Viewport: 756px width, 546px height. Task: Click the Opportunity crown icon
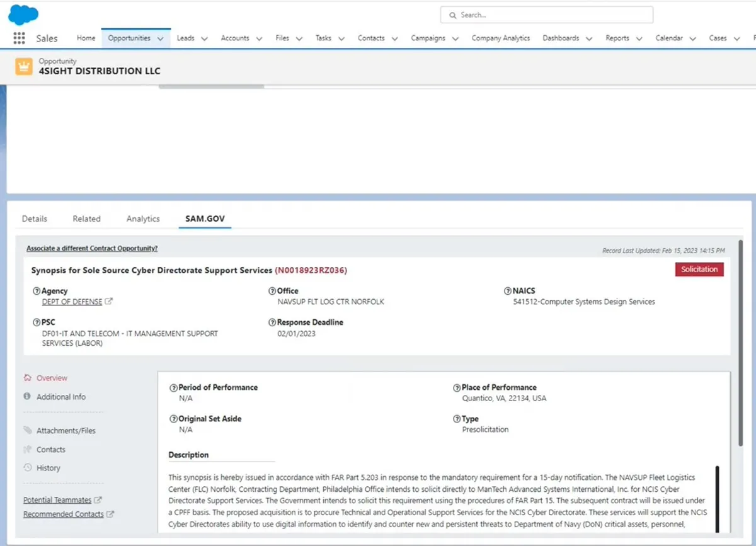coord(24,66)
